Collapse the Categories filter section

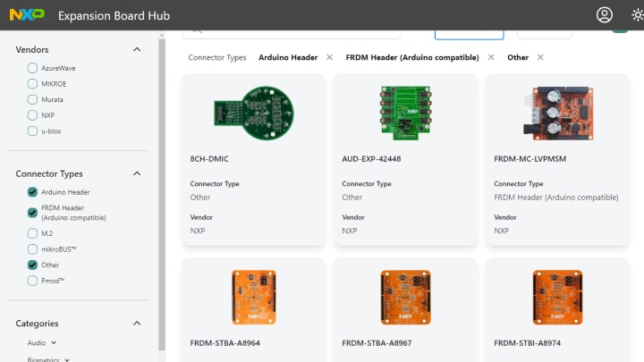click(137, 324)
